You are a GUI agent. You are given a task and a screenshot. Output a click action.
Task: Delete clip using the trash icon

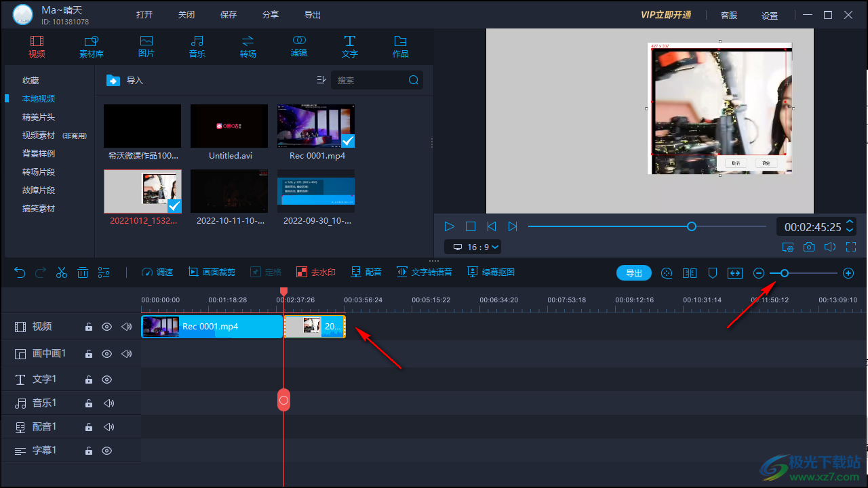tap(83, 272)
